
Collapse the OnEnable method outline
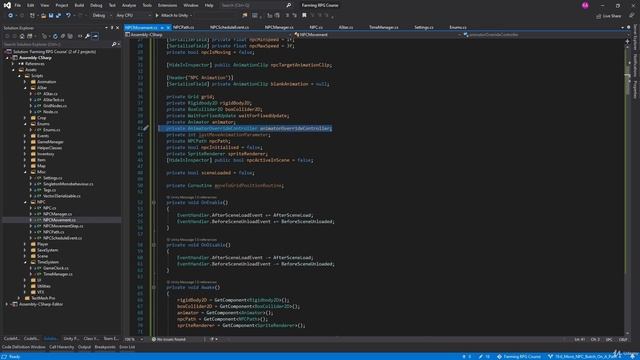point(154,202)
